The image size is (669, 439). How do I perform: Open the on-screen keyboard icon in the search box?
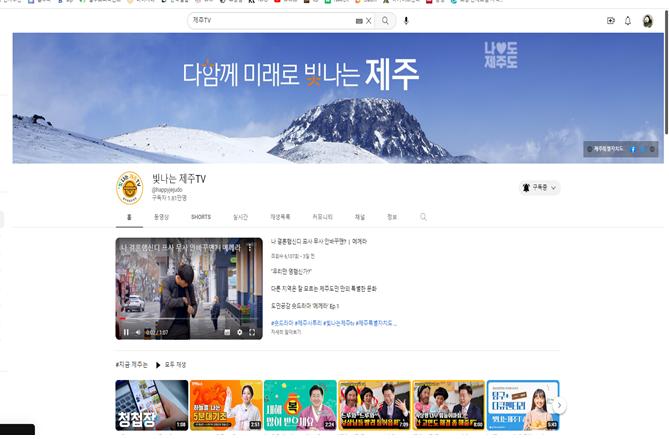point(359,20)
